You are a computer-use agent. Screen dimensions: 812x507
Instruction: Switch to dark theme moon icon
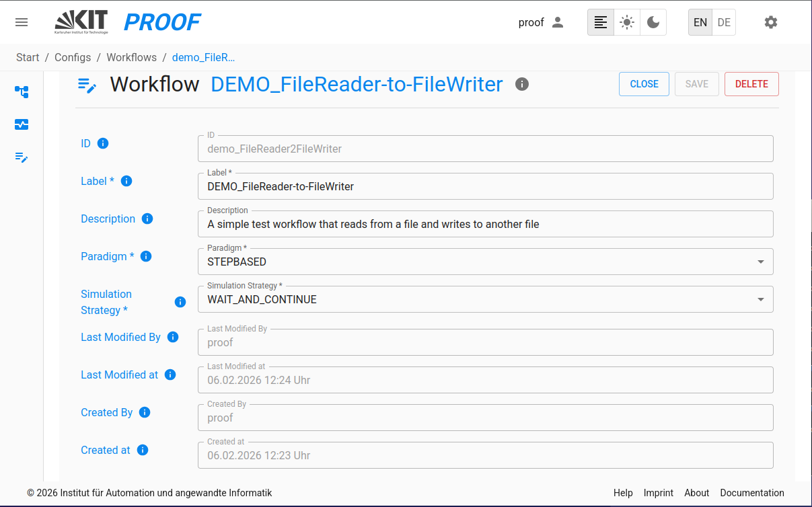point(653,22)
